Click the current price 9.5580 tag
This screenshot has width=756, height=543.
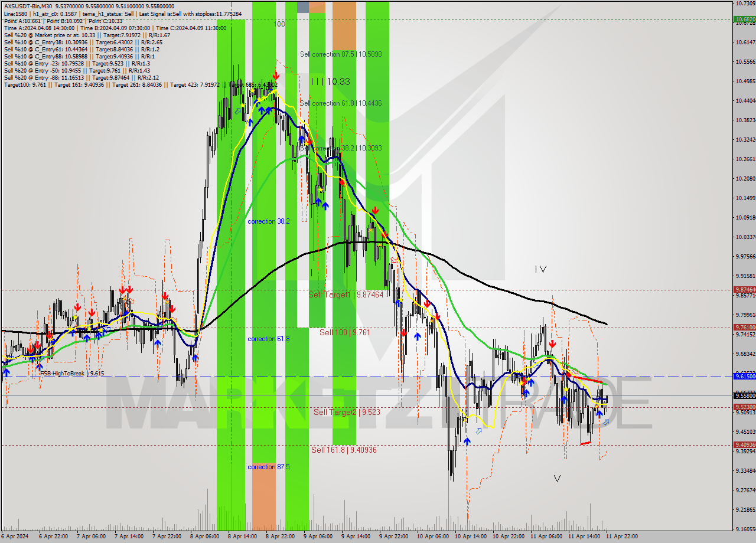pos(744,395)
